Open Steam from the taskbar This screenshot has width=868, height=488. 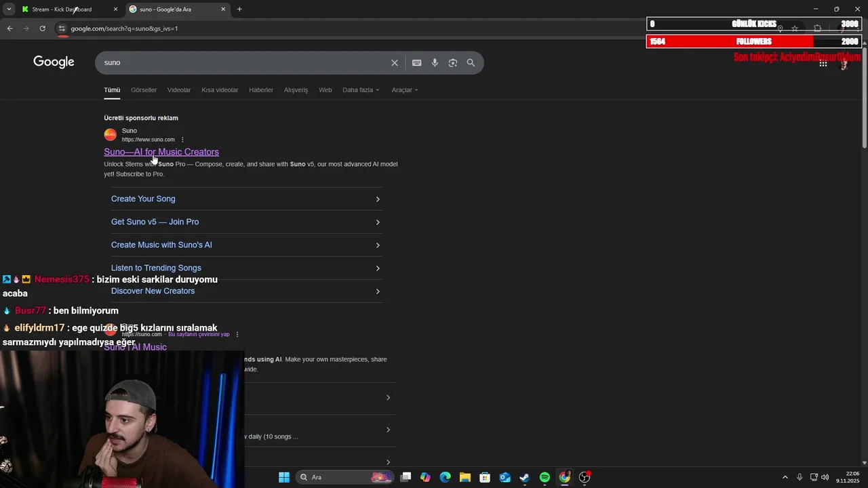pos(524,477)
